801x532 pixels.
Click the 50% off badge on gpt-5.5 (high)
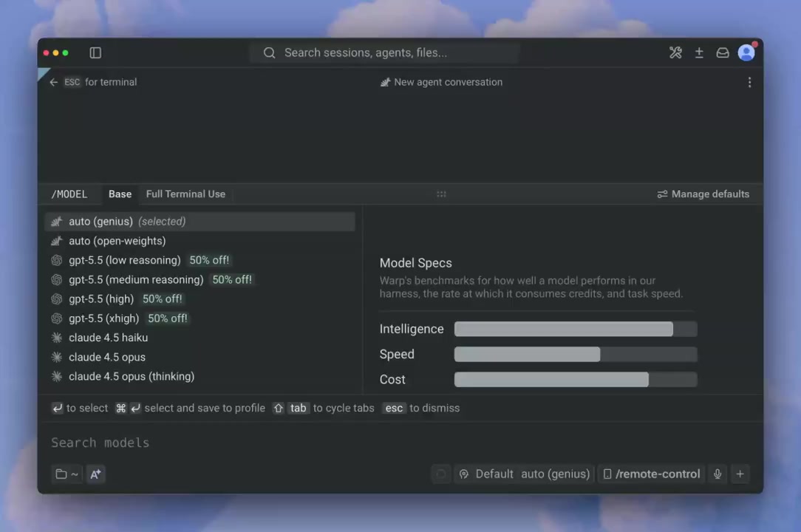point(162,299)
